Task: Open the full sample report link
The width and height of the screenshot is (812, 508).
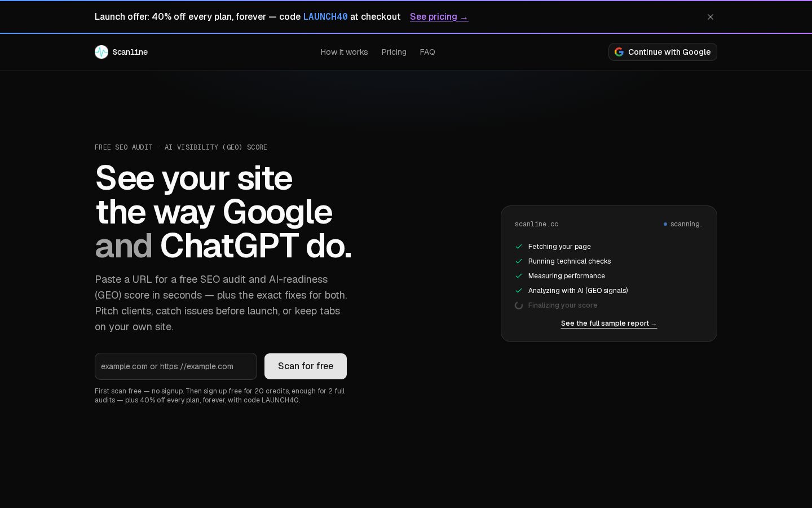Action: pos(609,323)
